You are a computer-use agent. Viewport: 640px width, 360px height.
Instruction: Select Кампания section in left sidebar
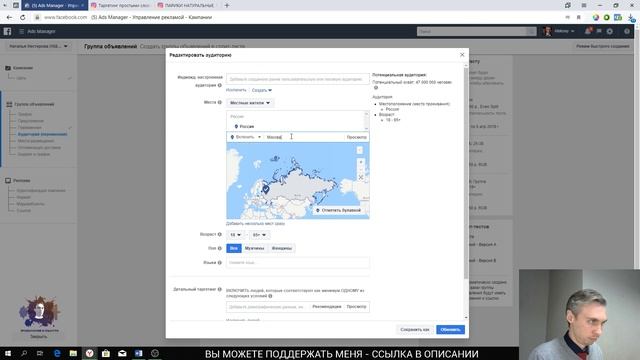point(22,68)
